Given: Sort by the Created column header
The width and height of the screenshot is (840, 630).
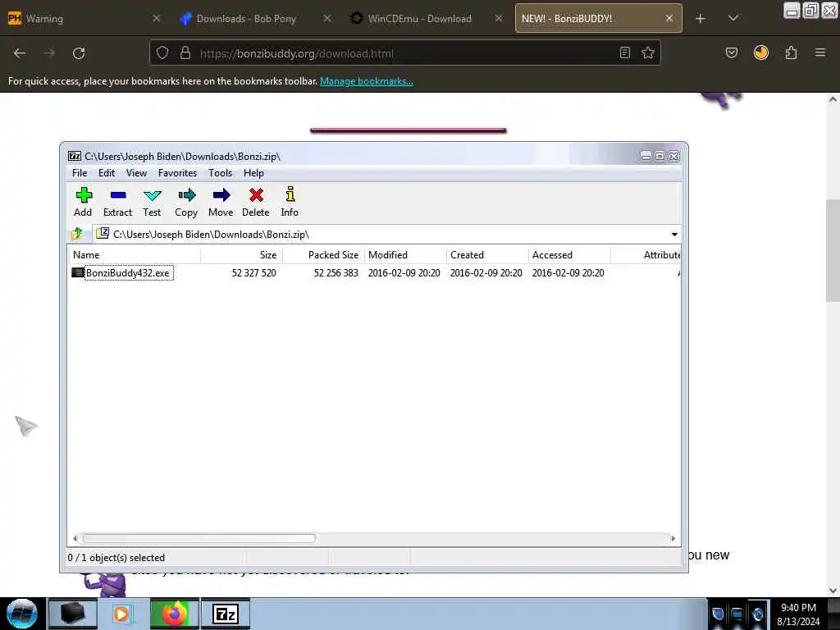Looking at the screenshot, I should [x=487, y=255].
